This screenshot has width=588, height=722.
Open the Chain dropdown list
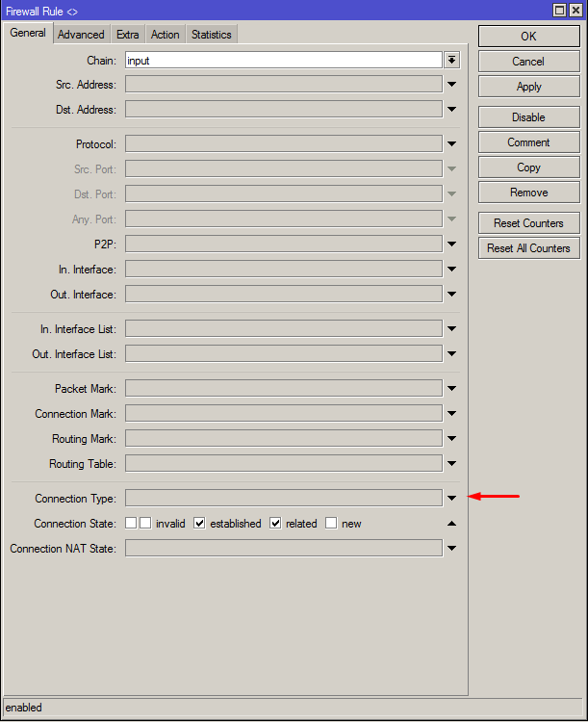click(451, 60)
